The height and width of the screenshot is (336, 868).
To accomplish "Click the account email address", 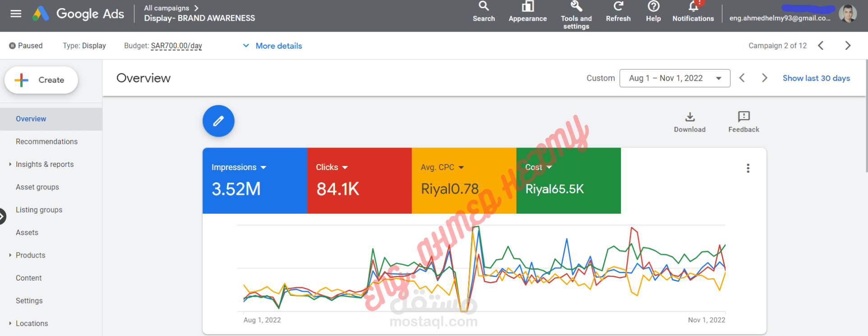I will [780, 18].
